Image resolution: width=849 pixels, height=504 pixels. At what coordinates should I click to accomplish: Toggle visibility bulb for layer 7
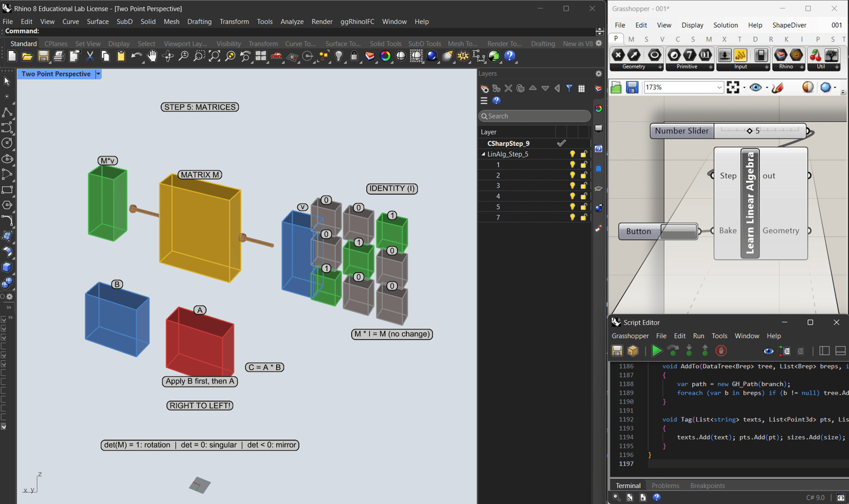[x=572, y=217]
